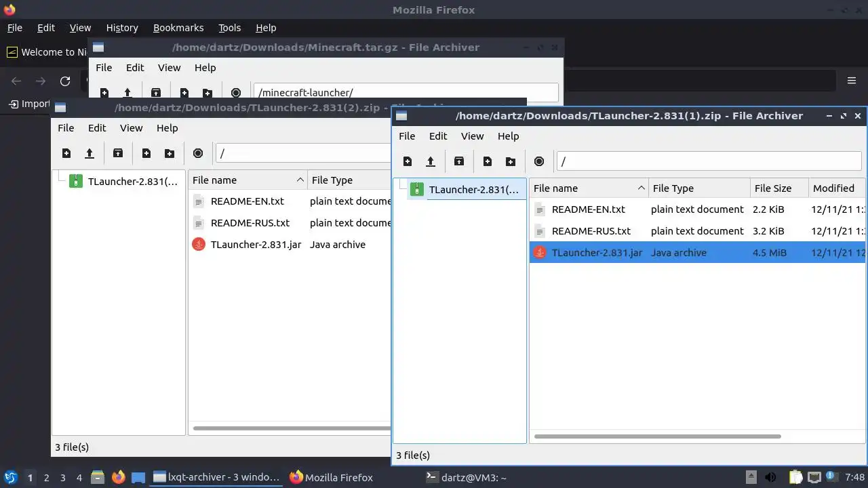Go back in Firefox navigation
Viewport: 868px width, 488px height.
[x=16, y=81]
